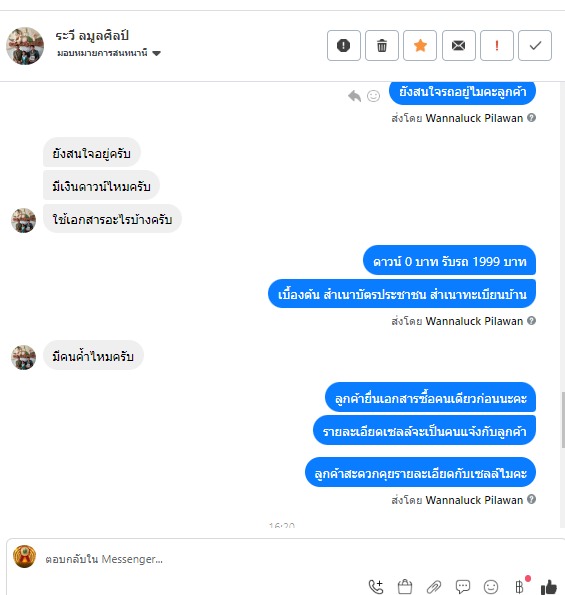Click the phone call request icon
Viewport: 565px width, 595px height.
[376, 587]
